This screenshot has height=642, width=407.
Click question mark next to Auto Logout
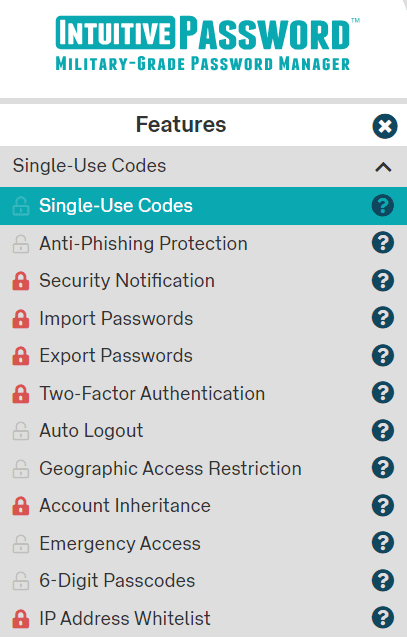tap(383, 431)
